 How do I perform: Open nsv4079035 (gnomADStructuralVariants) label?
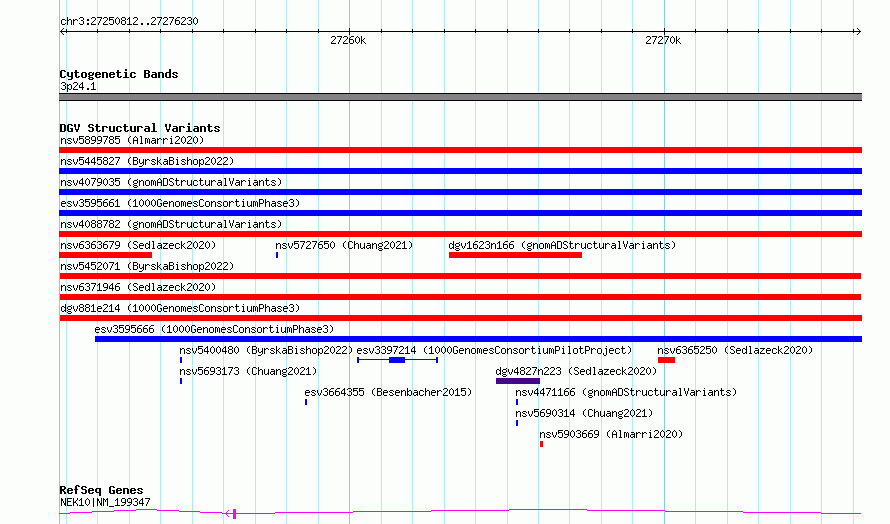point(171,182)
